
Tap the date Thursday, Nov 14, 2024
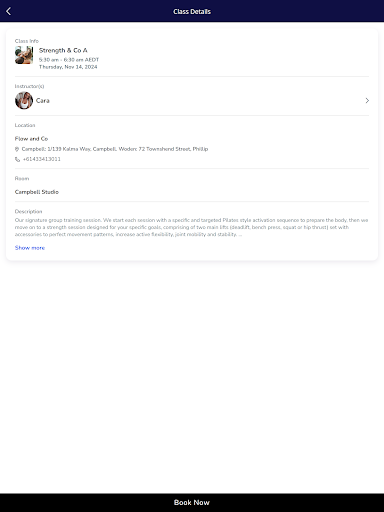coord(68,67)
